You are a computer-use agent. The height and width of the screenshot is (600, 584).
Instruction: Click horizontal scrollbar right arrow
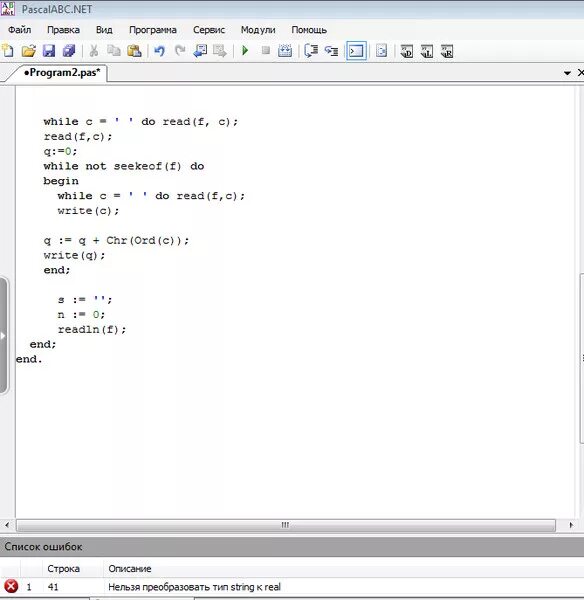(x=571, y=525)
